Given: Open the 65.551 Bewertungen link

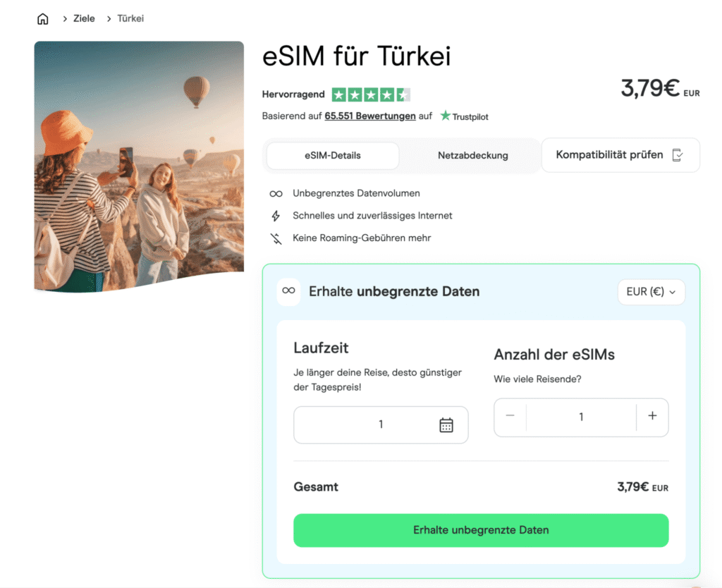Looking at the screenshot, I should 369,116.
